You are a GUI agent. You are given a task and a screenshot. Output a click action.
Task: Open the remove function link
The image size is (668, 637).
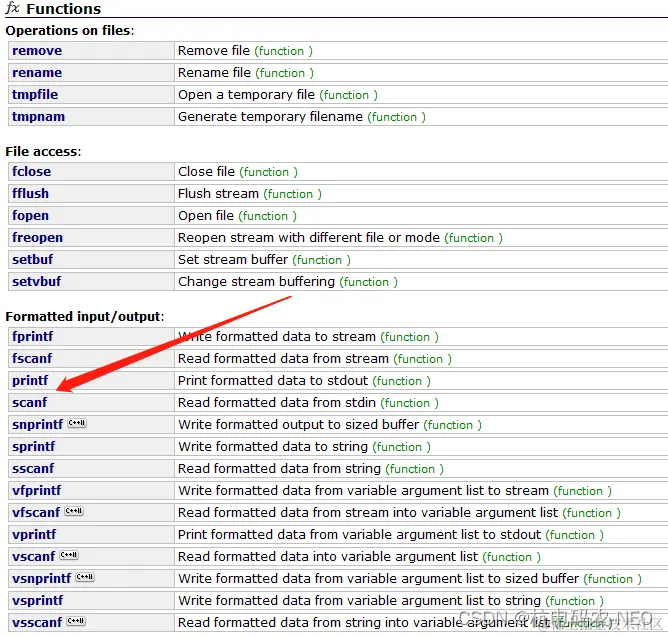coord(37,51)
